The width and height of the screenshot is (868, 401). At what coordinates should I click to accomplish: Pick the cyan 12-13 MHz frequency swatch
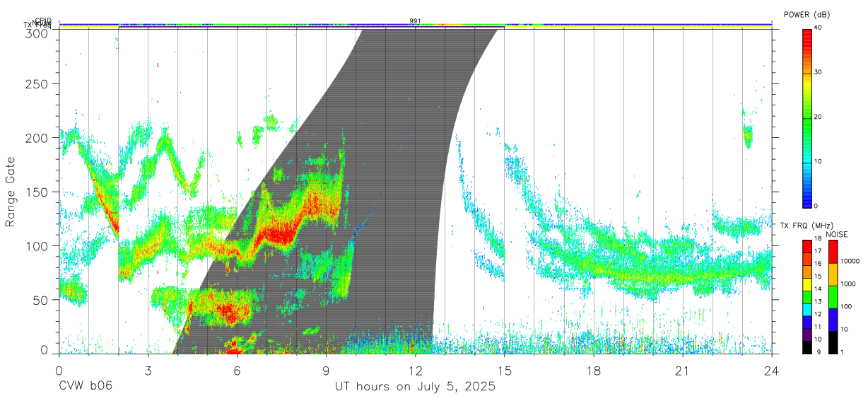807,310
